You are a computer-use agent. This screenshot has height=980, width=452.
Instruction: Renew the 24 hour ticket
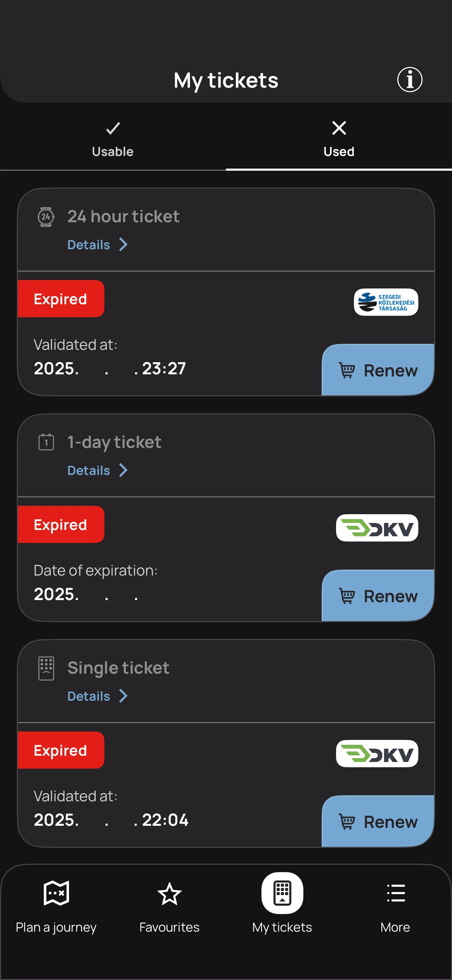[x=378, y=370]
